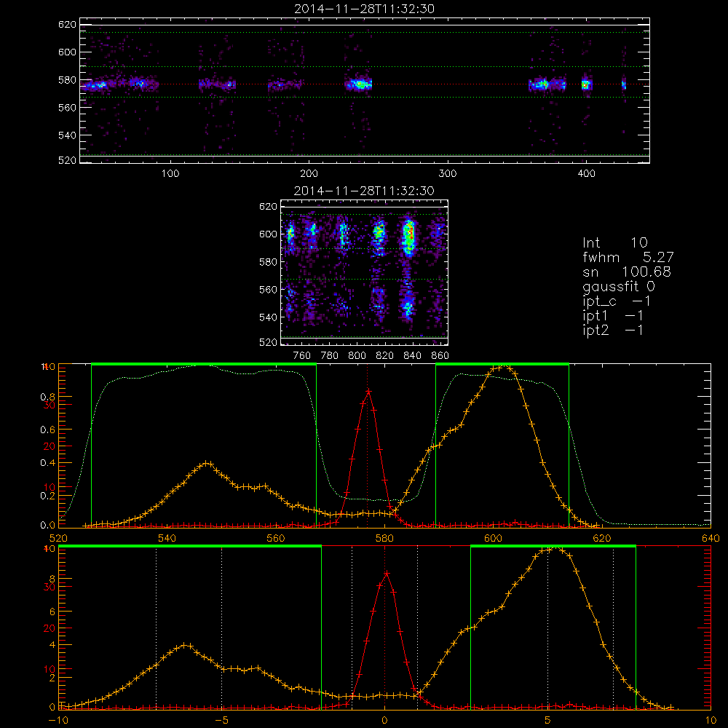Click the bright spot near 400 in top plot
Screen dimensions: 728x728
(x=586, y=85)
